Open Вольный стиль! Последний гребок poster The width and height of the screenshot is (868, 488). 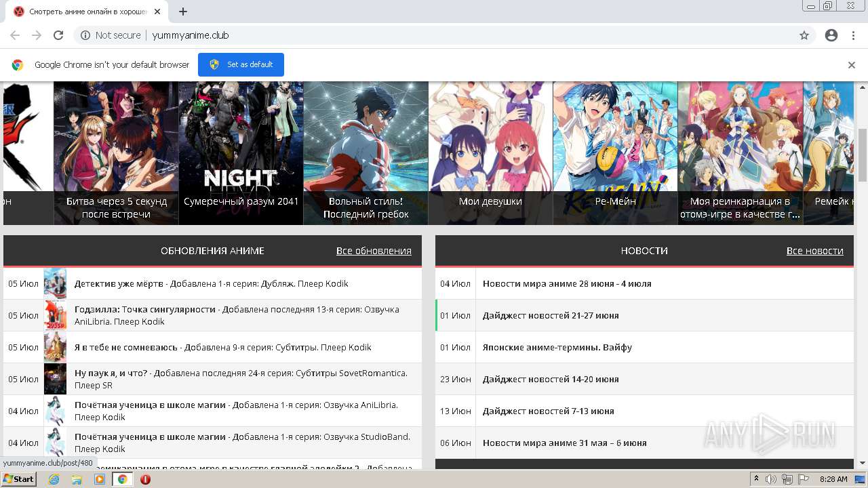coord(366,153)
